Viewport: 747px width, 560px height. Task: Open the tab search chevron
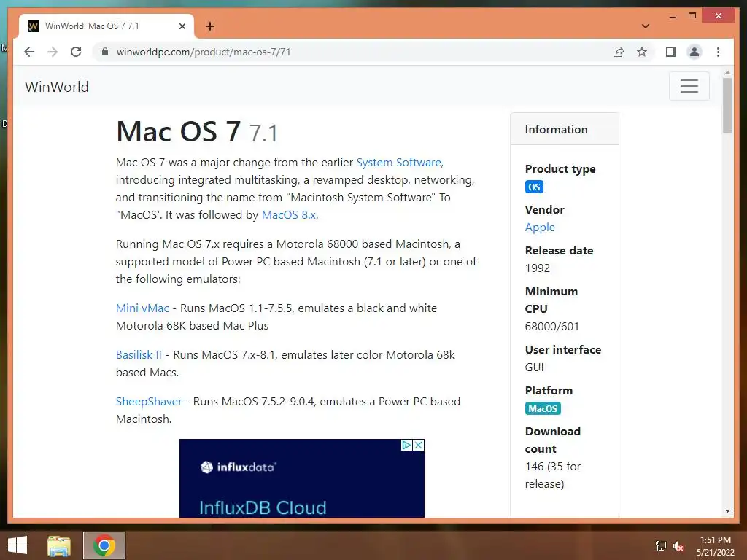pyautogui.click(x=646, y=26)
